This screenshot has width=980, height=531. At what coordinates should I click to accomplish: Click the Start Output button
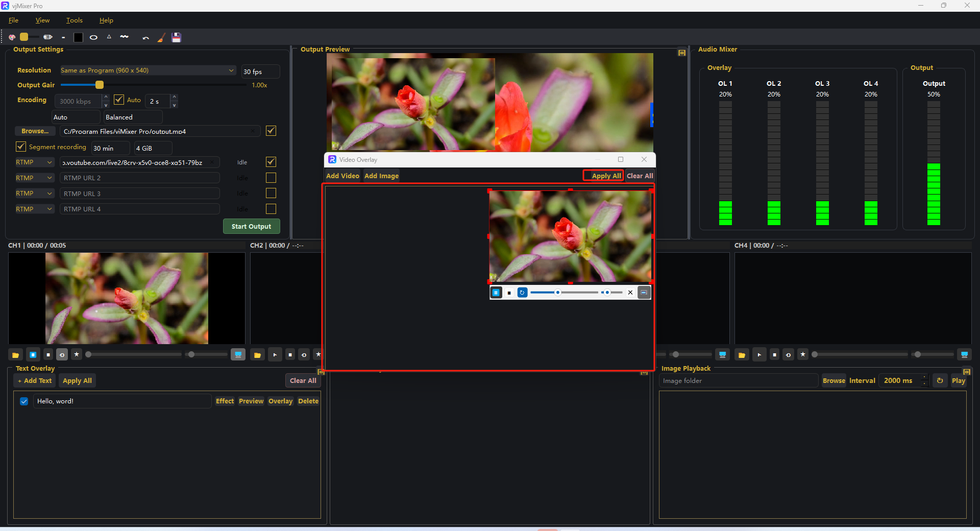[x=251, y=227]
